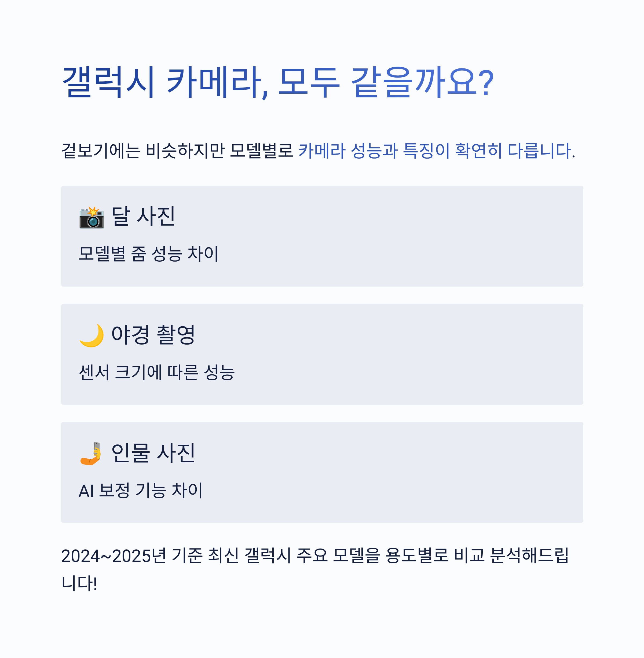
Task: Select the '야경 촬영' card heading
Action: (x=153, y=334)
